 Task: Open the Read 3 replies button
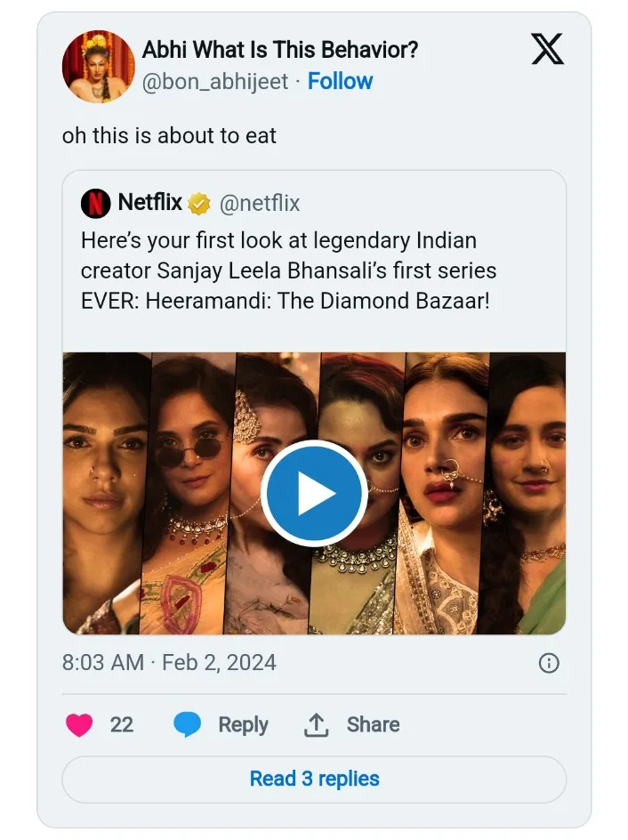tap(314, 779)
